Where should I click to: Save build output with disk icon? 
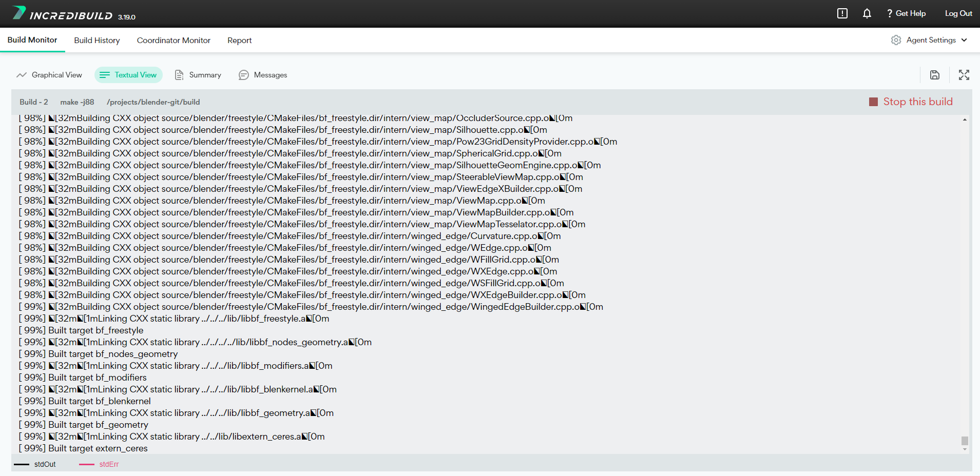click(935, 75)
